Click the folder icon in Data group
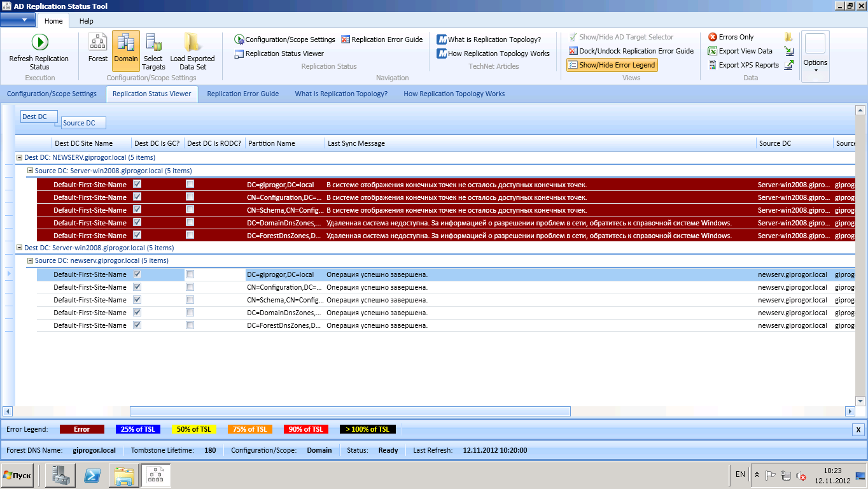 [789, 37]
